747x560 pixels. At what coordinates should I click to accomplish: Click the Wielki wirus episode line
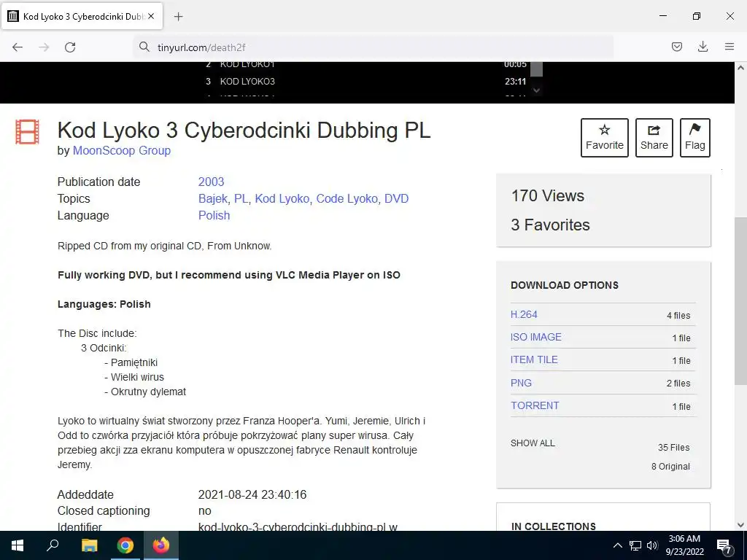[134, 377]
